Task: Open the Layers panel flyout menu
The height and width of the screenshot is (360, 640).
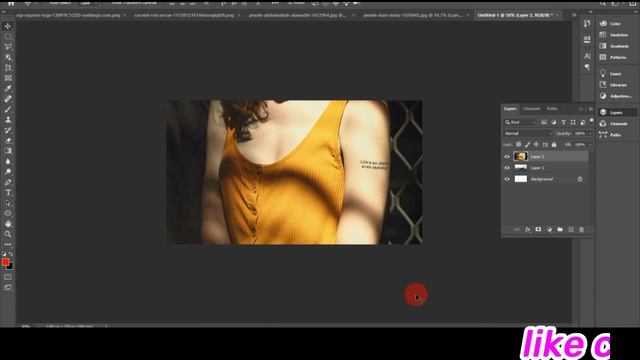Action: tap(591, 109)
